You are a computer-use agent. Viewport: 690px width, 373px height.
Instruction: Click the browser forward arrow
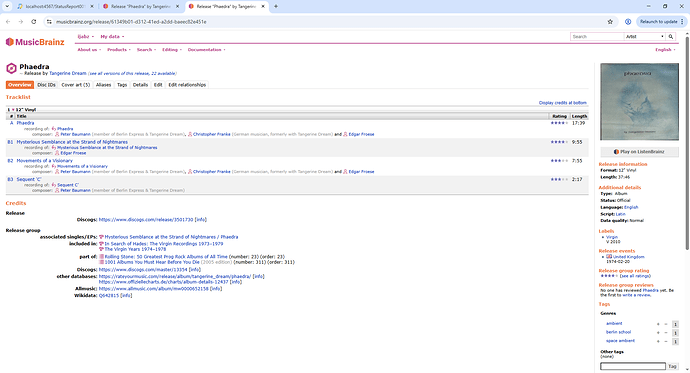coord(21,22)
